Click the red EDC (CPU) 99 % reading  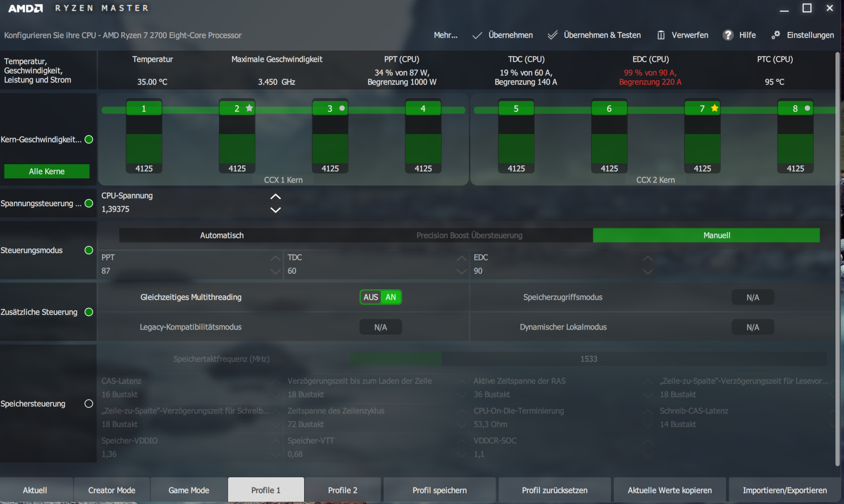[650, 77]
